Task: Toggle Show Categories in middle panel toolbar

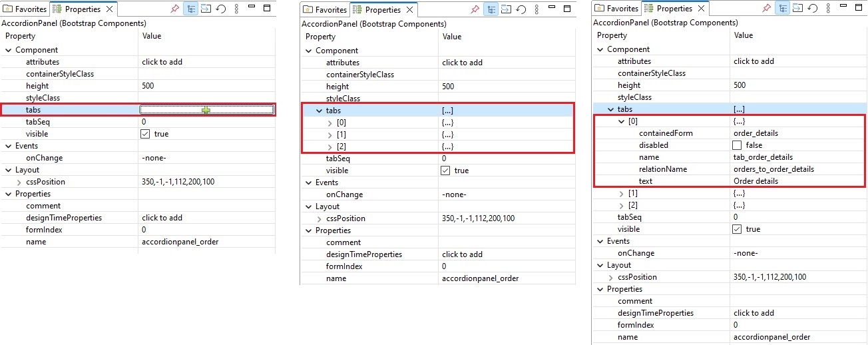Action: (491, 9)
